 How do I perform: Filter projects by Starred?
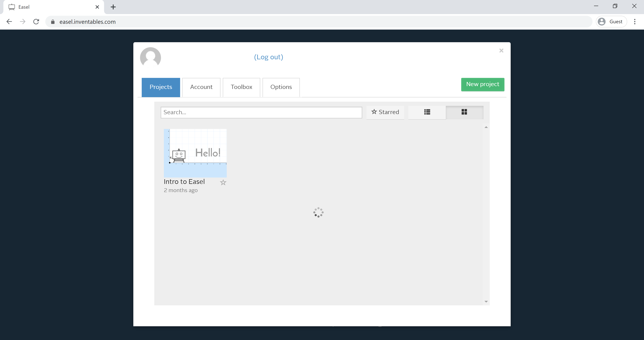point(385,112)
